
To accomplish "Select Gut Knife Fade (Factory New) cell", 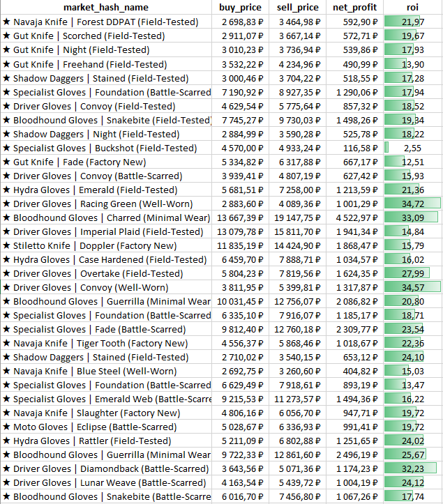I will 106,162.
